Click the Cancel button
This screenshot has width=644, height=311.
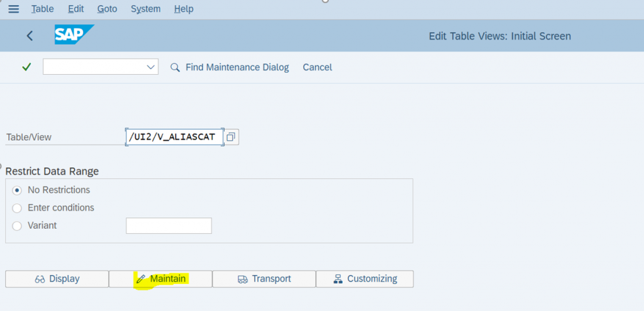[x=318, y=67]
